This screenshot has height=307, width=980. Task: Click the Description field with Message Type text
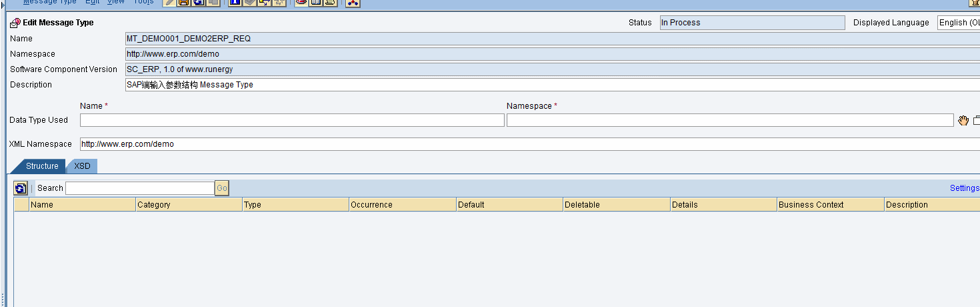tap(552, 85)
